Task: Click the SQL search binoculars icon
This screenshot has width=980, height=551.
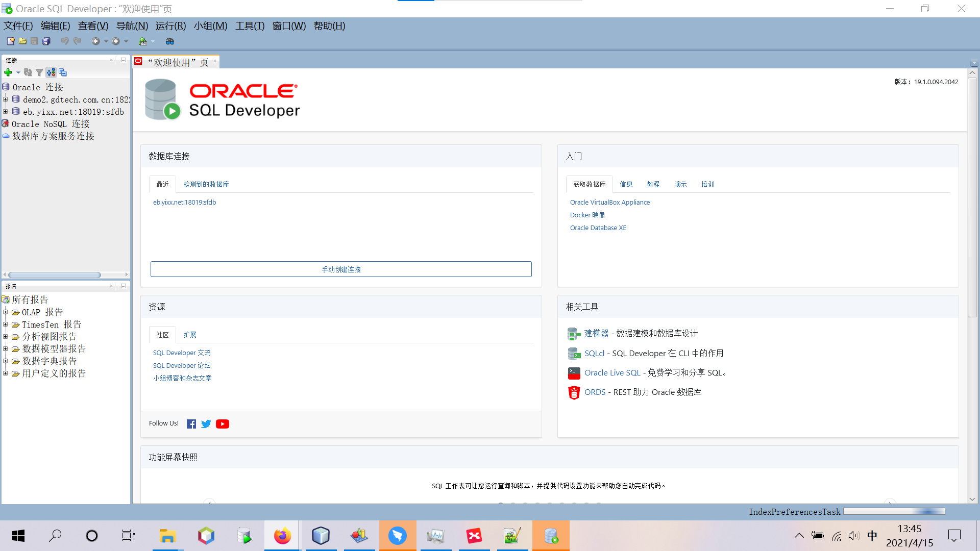Action: click(x=170, y=41)
